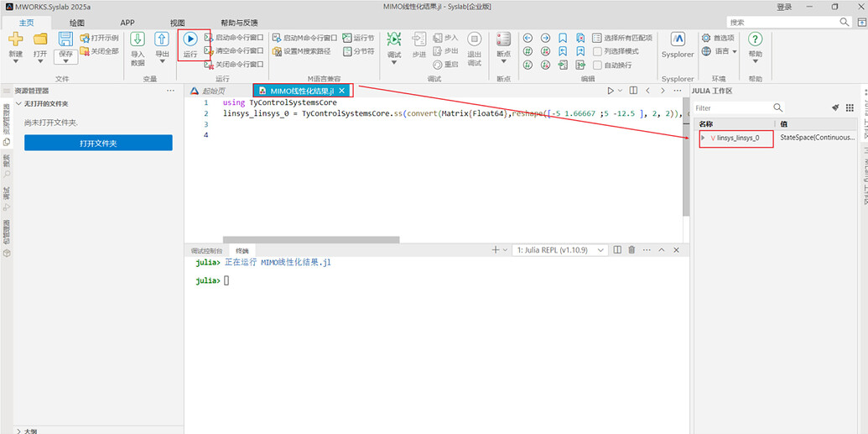The width and height of the screenshot is (868, 434).
Task: Switch to the 帮助与反馈 ribbon tab
Action: (239, 23)
